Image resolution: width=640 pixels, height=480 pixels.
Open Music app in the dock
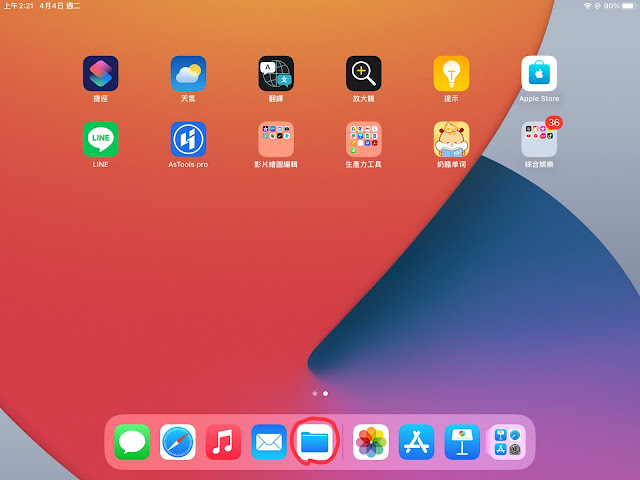(x=223, y=442)
